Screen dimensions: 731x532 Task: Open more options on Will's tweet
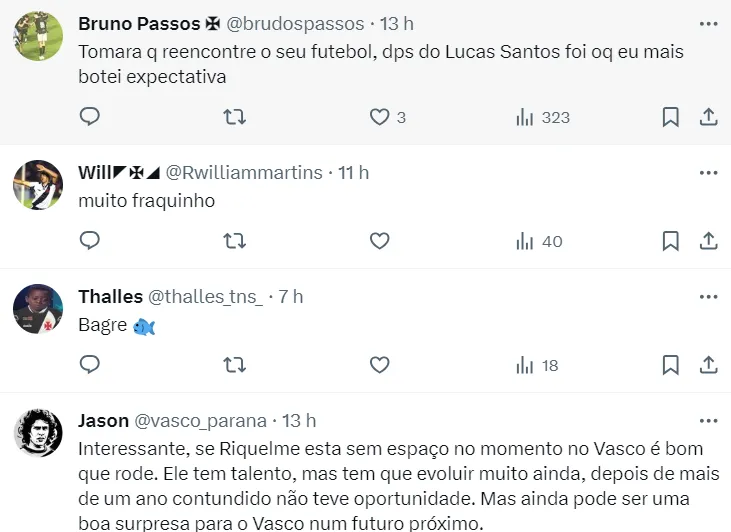[x=708, y=173]
